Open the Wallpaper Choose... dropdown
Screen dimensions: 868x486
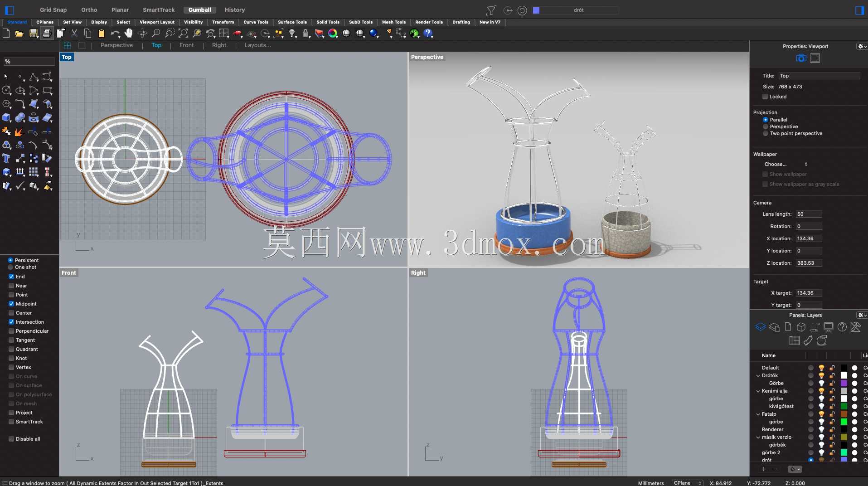[786, 164]
